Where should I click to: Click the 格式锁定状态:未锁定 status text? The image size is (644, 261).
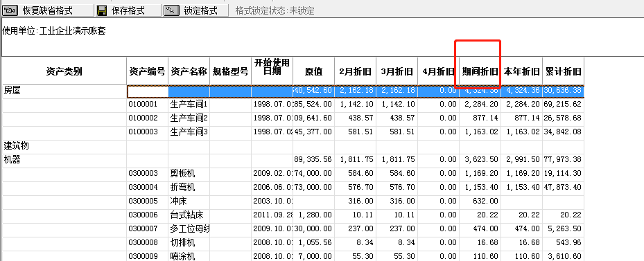[275, 11]
